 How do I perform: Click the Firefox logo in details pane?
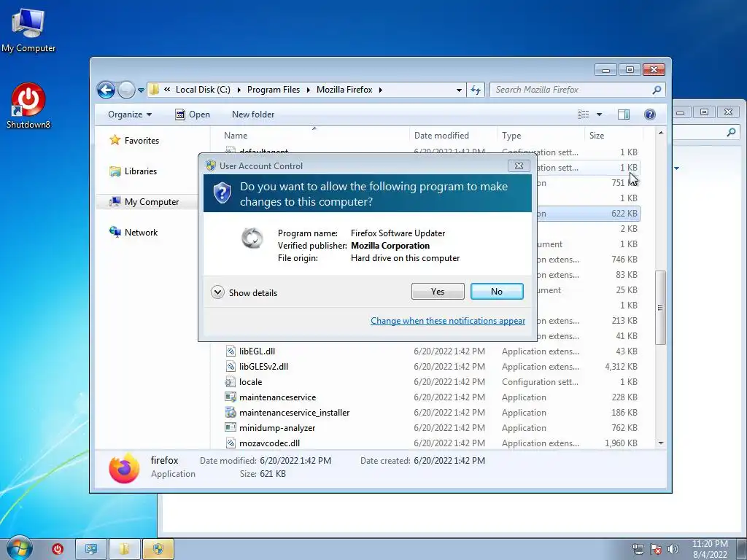124,468
